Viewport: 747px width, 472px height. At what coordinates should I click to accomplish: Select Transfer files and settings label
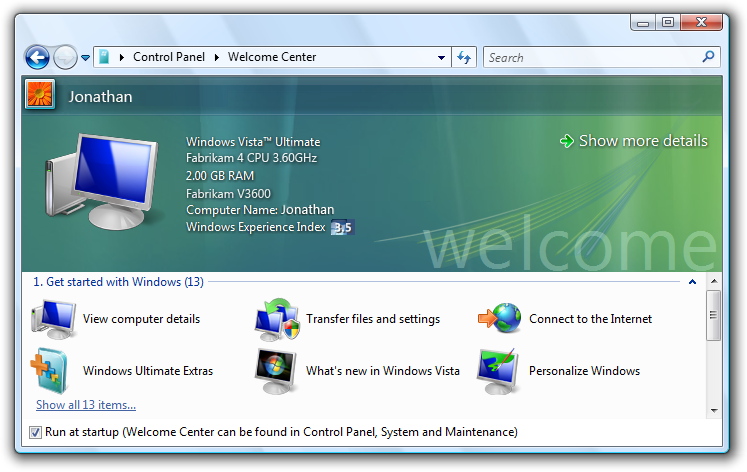(x=373, y=319)
